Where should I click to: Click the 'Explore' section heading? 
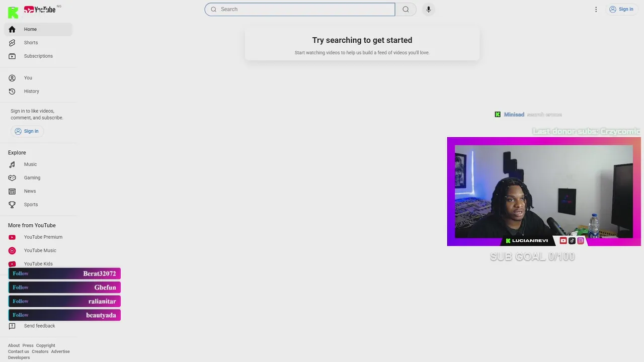[x=17, y=152]
